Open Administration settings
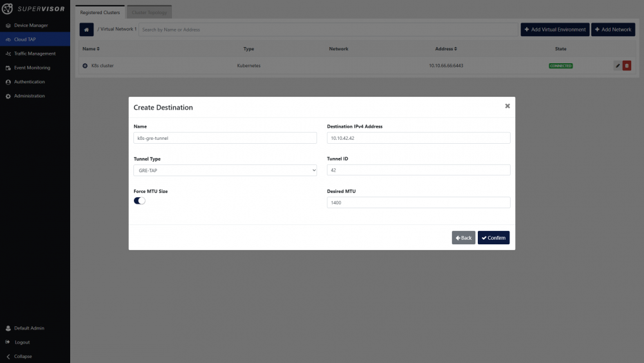This screenshot has height=363, width=644. [29, 96]
